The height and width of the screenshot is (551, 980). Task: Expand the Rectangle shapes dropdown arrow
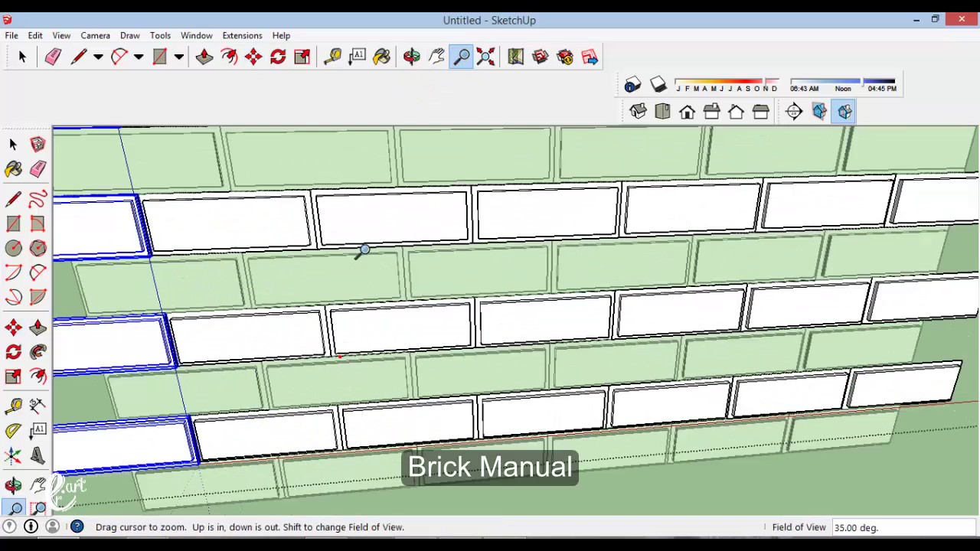[179, 57]
